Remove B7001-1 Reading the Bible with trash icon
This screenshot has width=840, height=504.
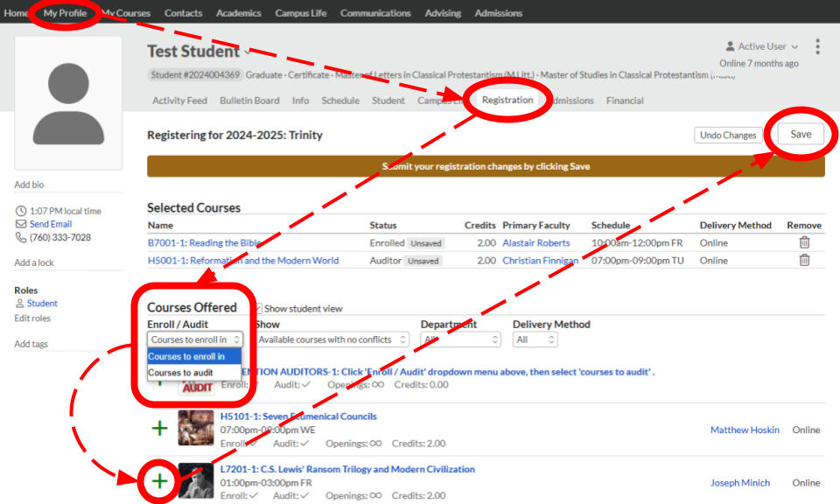[804, 243]
